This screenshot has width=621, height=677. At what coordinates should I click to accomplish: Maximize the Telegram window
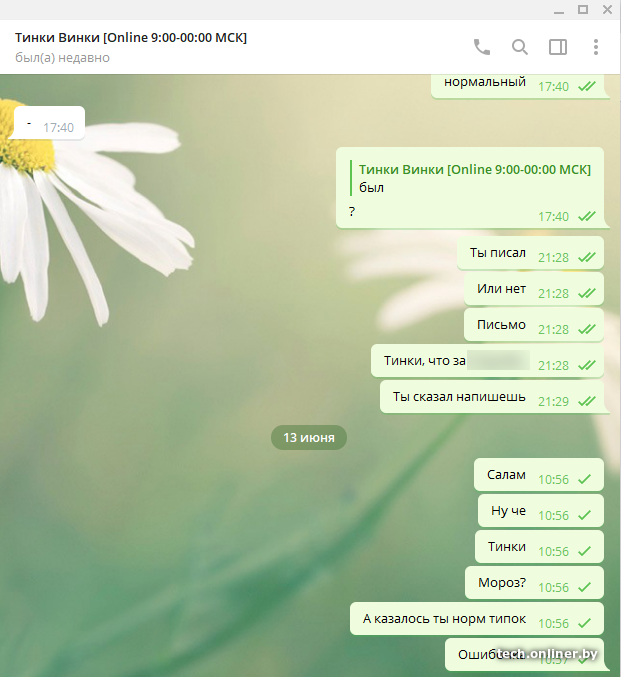(x=583, y=9)
